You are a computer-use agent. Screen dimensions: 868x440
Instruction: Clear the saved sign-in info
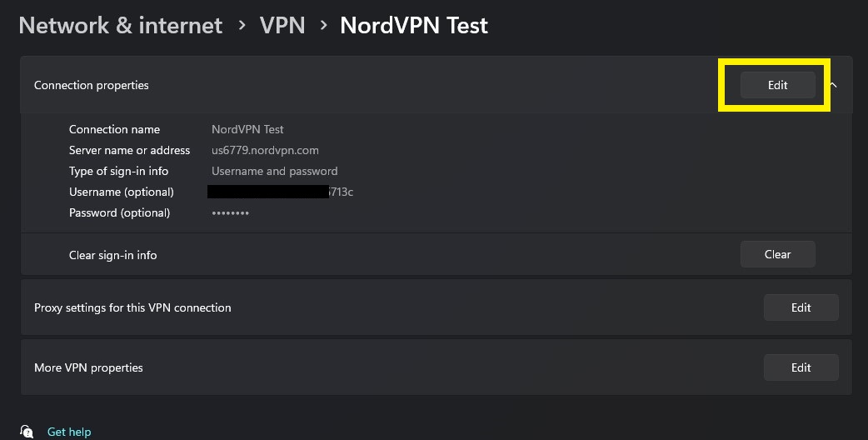tap(778, 255)
